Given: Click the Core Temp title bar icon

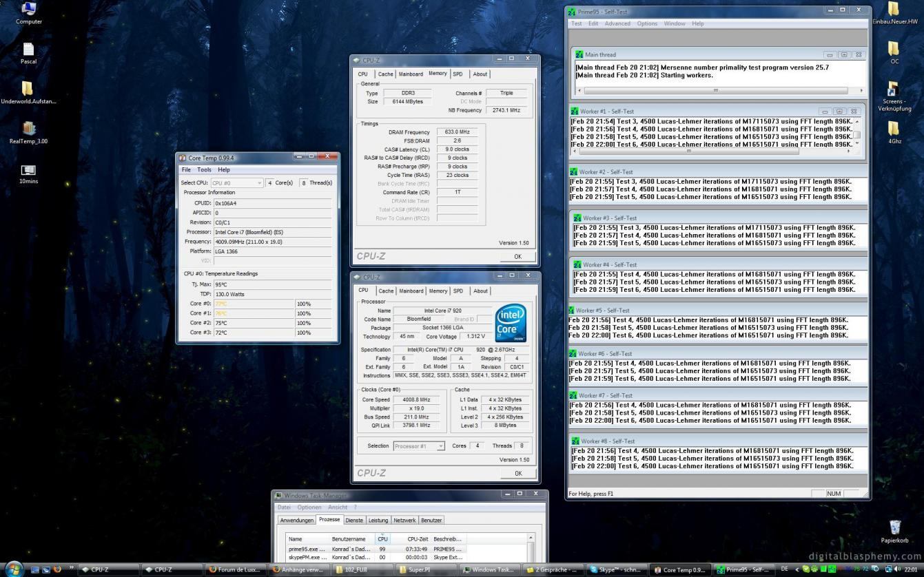Looking at the screenshot, I should 183,158.
